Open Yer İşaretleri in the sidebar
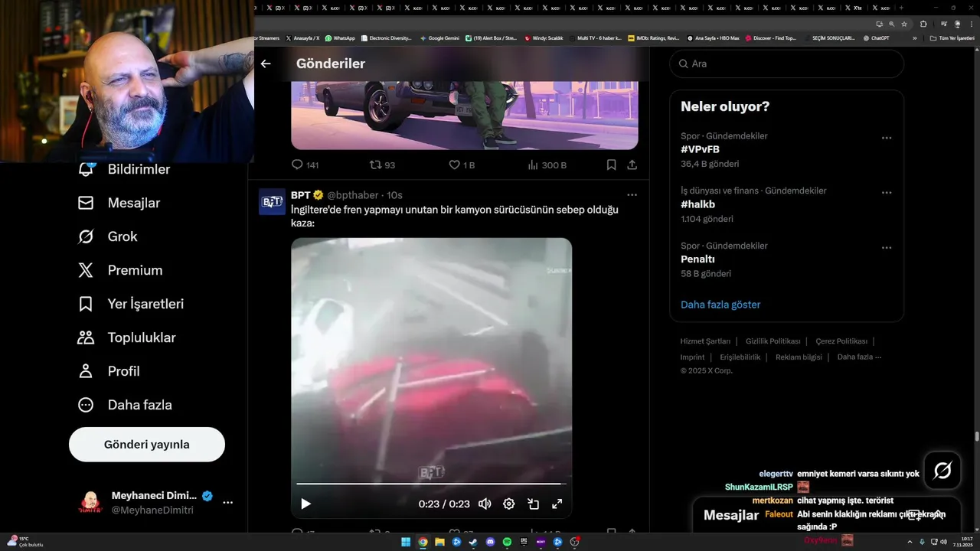Viewport: 980px width, 551px height. tap(131, 304)
